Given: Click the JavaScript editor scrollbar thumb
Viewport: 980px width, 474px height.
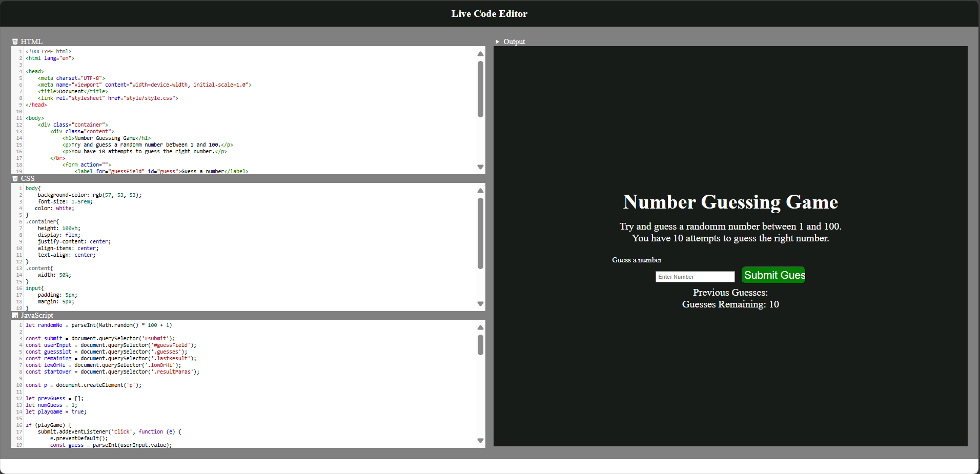Looking at the screenshot, I should pyautogui.click(x=480, y=345).
